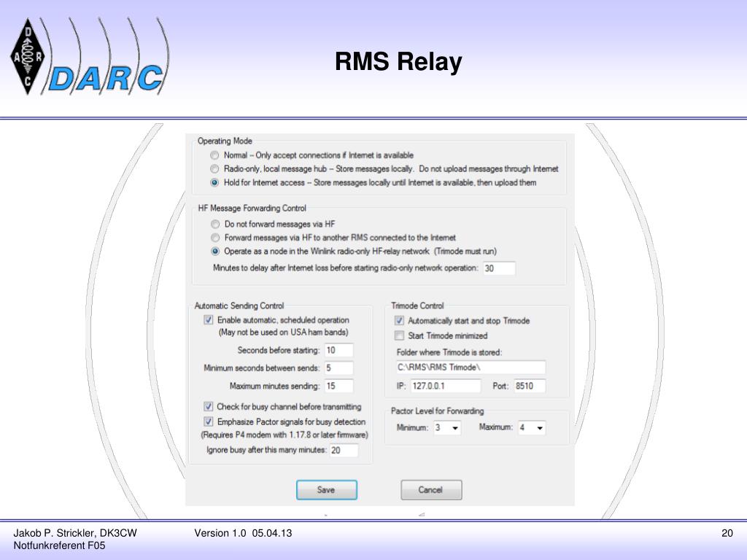This screenshot has width=747, height=560.
Task: Click the Save button
Action: pyautogui.click(x=326, y=490)
